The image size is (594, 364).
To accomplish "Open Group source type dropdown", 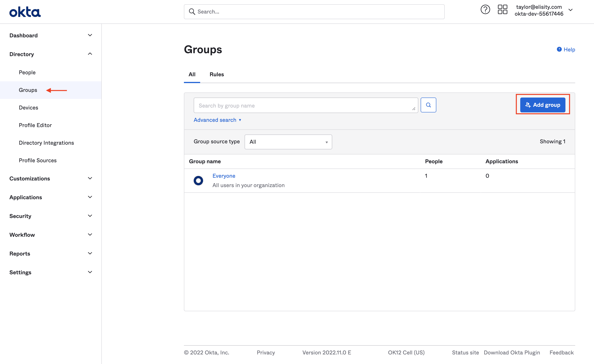I will 288,142.
